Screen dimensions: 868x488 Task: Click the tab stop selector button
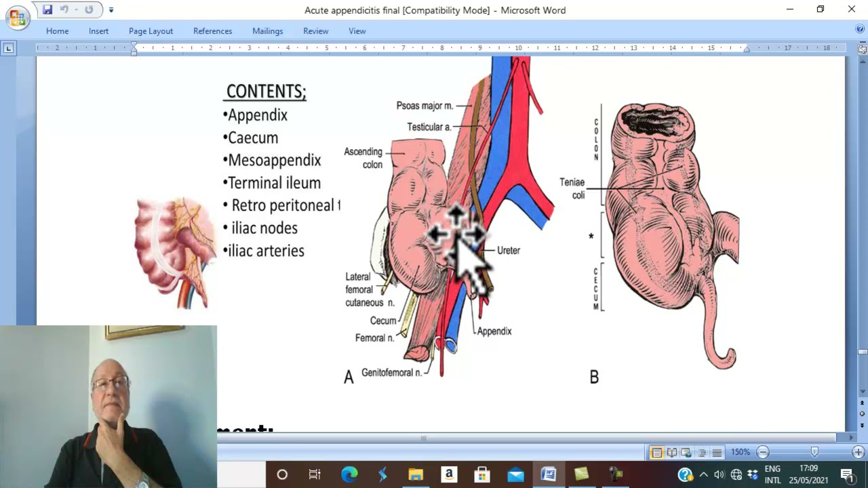point(8,48)
